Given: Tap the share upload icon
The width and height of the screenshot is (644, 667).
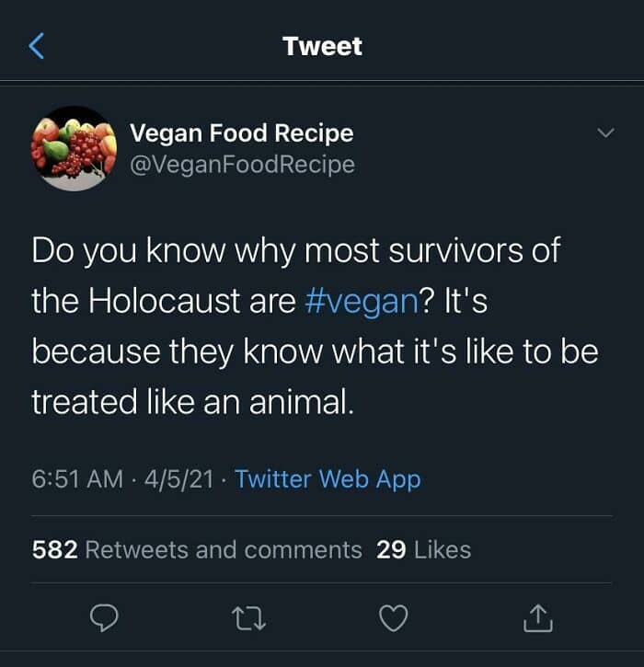Looking at the screenshot, I should click(537, 621).
